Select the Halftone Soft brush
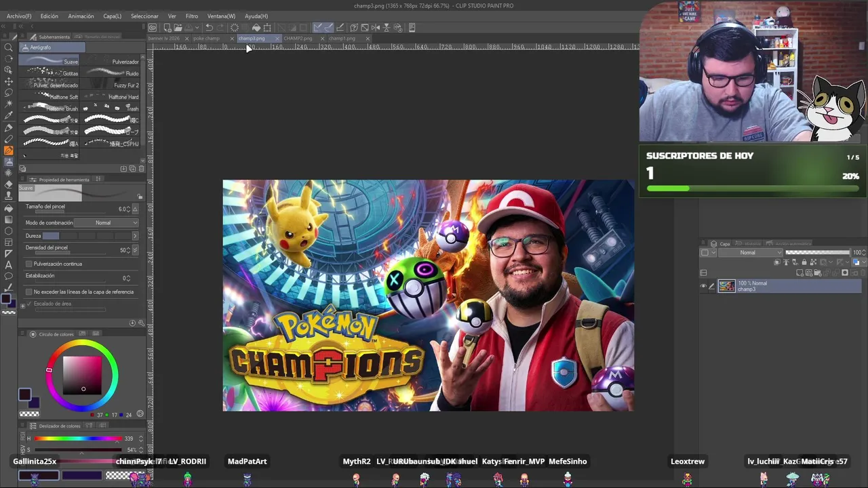Screen dimensions: 868x488 (50, 96)
